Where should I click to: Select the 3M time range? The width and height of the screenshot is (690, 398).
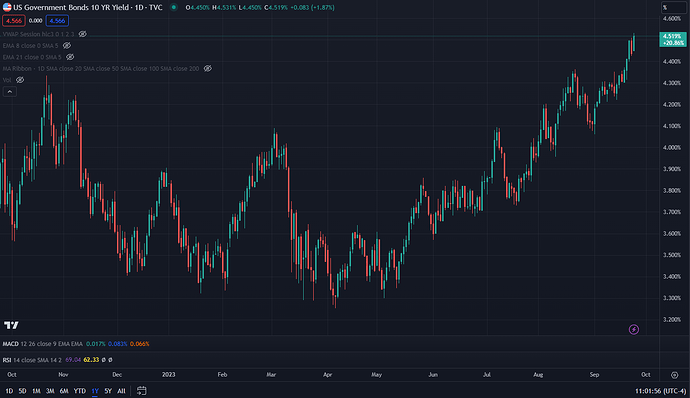pos(50,391)
